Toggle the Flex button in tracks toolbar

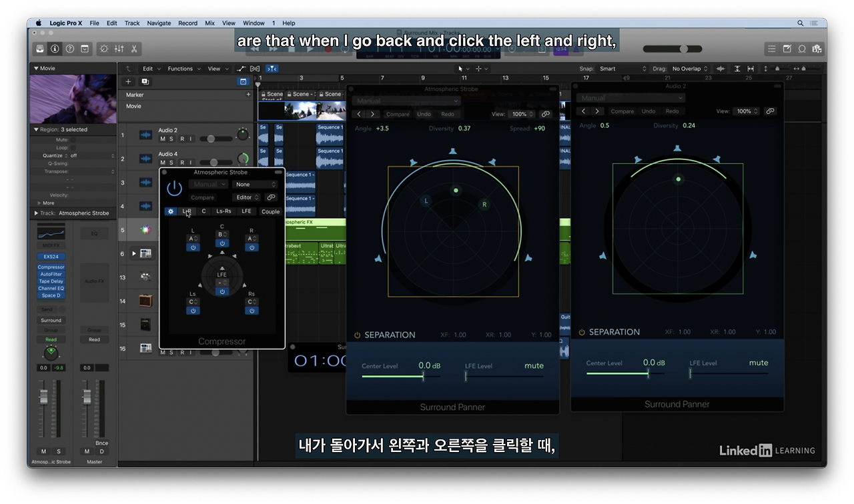[x=255, y=69]
